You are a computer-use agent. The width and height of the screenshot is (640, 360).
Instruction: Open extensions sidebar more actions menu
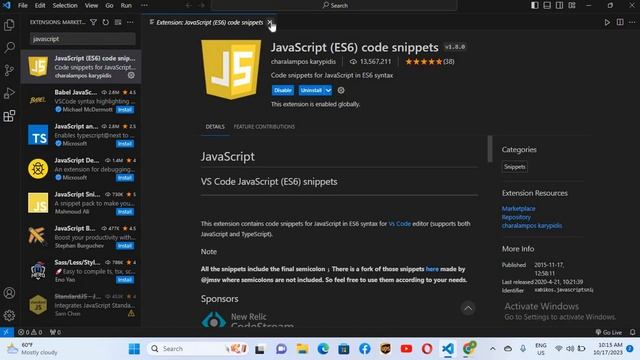pyautogui.click(x=130, y=22)
